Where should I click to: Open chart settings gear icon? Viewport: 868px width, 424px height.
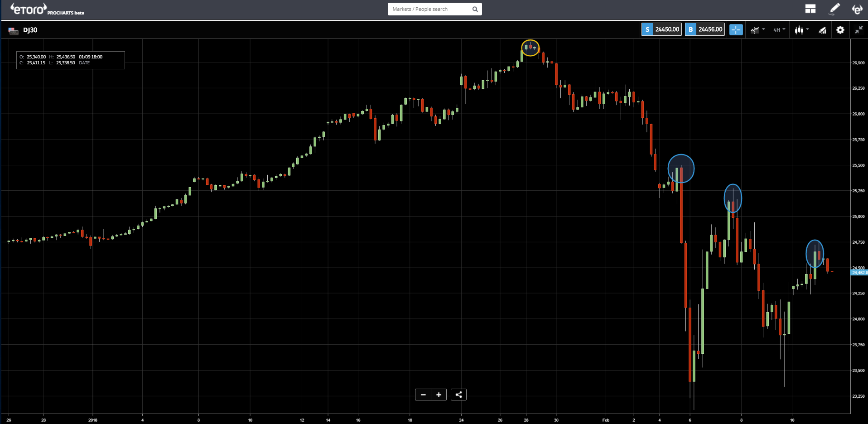pyautogui.click(x=840, y=30)
